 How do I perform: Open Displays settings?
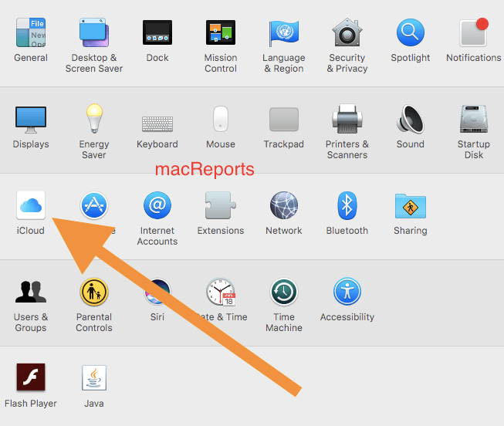pos(31,120)
